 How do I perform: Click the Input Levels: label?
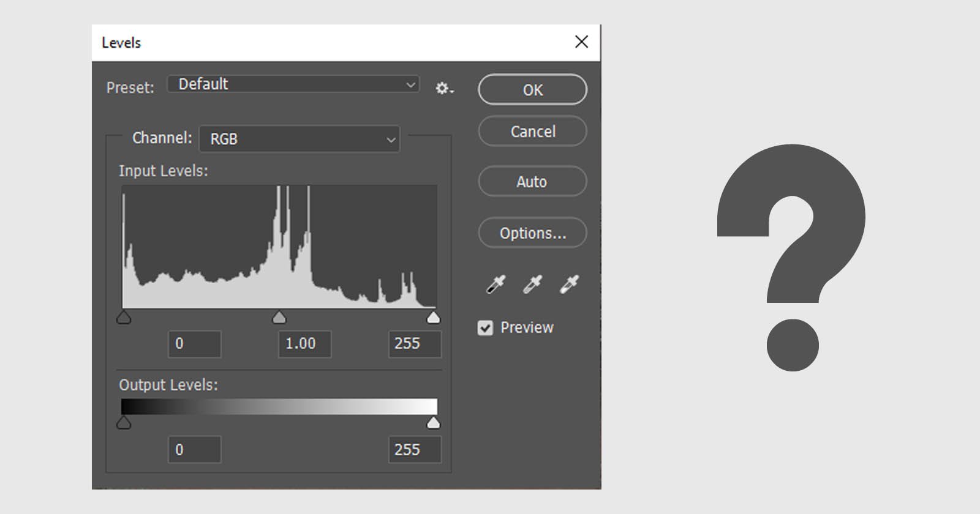(x=164, y=171)
